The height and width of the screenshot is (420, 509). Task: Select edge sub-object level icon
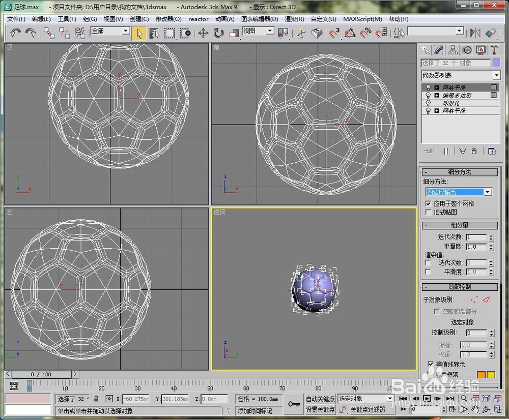486,299
